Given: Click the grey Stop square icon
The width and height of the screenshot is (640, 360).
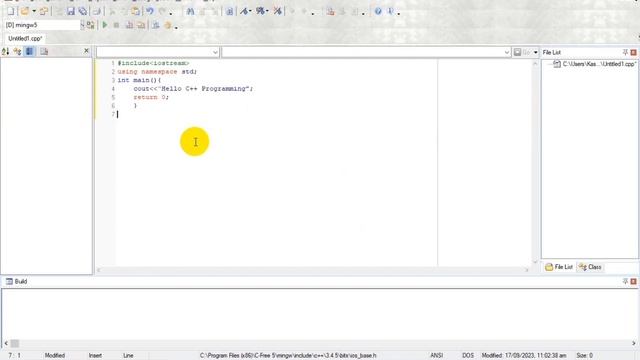Looking at the screenshot, I should tap(116, 25).
